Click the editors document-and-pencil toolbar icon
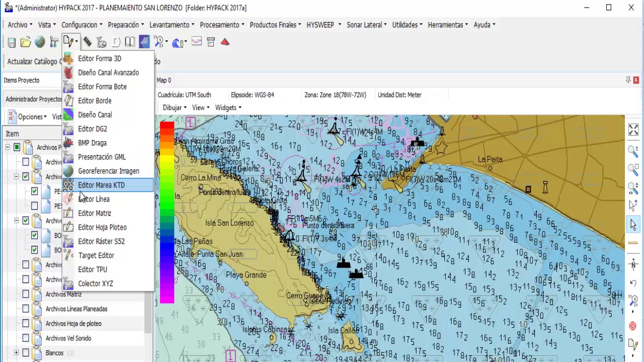The width and height of the screenshot is (644, 362). 68,42
